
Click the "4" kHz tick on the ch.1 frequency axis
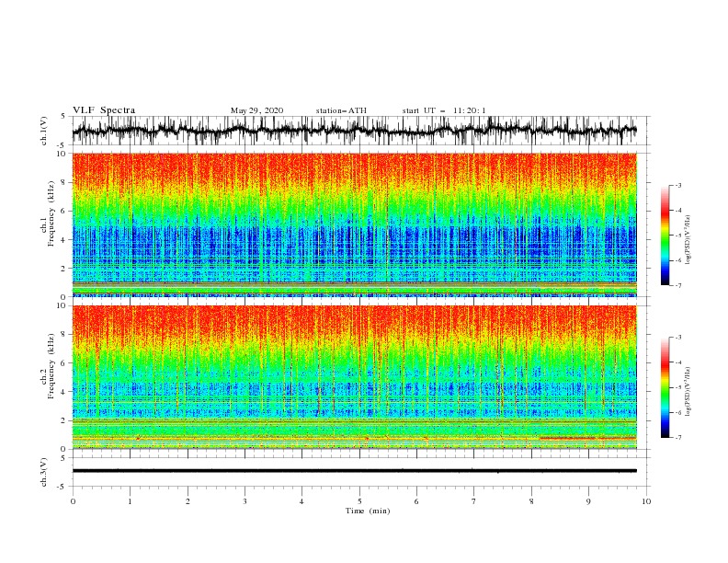point(64,240)
